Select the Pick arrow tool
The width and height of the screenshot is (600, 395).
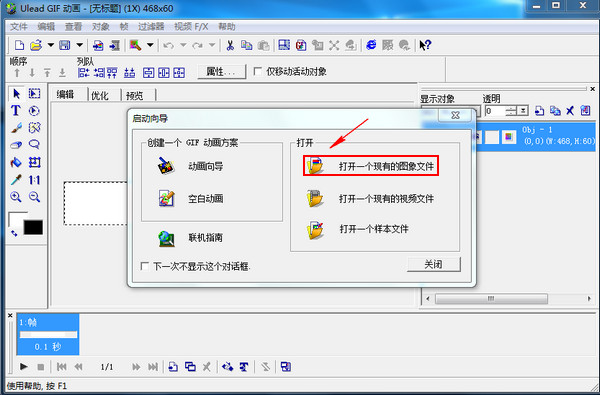point(16,94)
